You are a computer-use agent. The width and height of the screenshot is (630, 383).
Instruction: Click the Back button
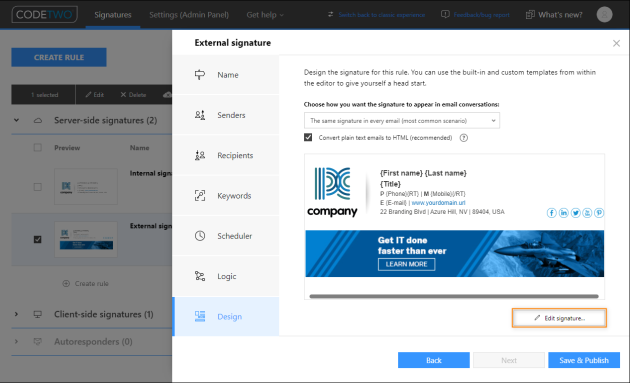pyautogui.click(x=434, y=360)
